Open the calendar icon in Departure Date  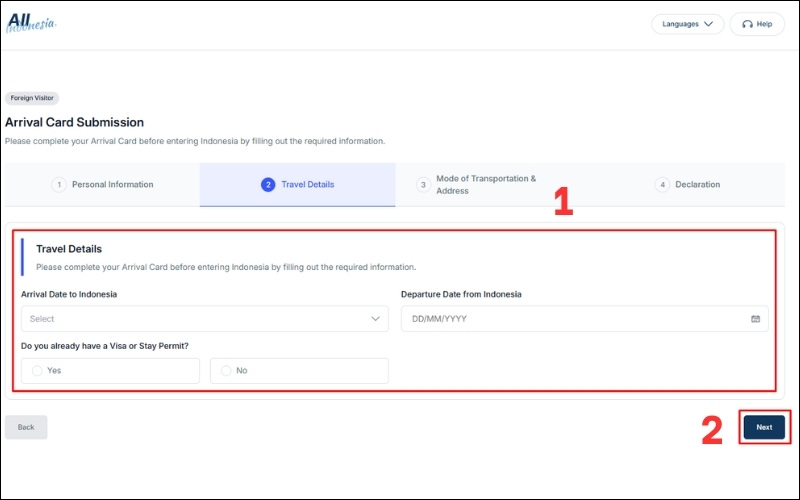pos(755,319)
